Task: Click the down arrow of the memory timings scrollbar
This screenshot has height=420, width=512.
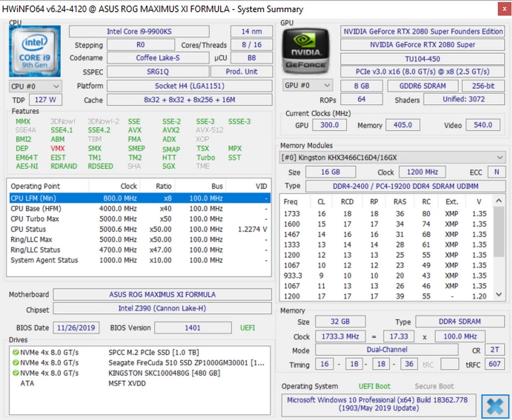Action: click(499, 295)
